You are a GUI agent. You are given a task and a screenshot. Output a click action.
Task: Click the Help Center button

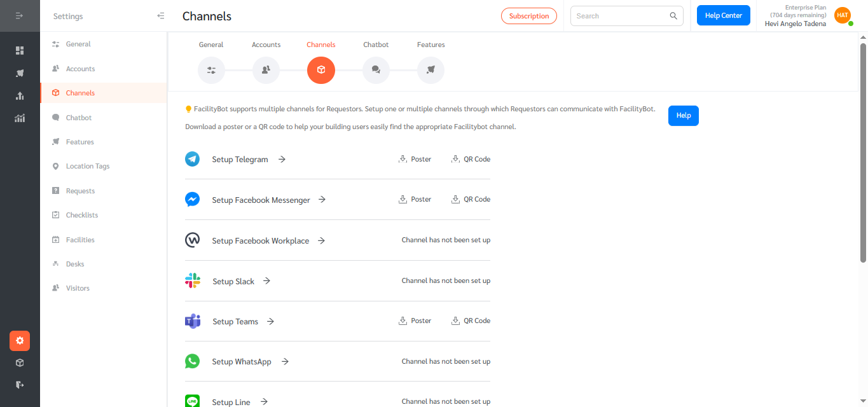[724, 15]
